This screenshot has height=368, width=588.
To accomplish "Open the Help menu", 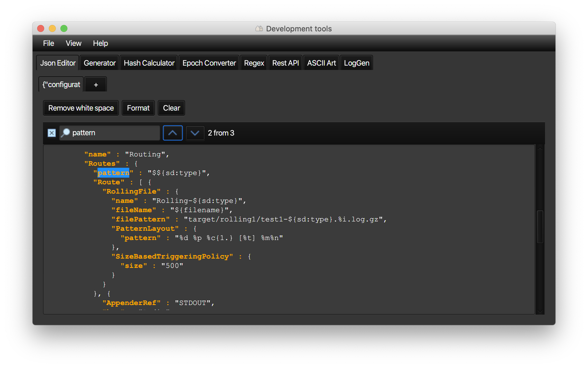I will click(x=100, y=43).
